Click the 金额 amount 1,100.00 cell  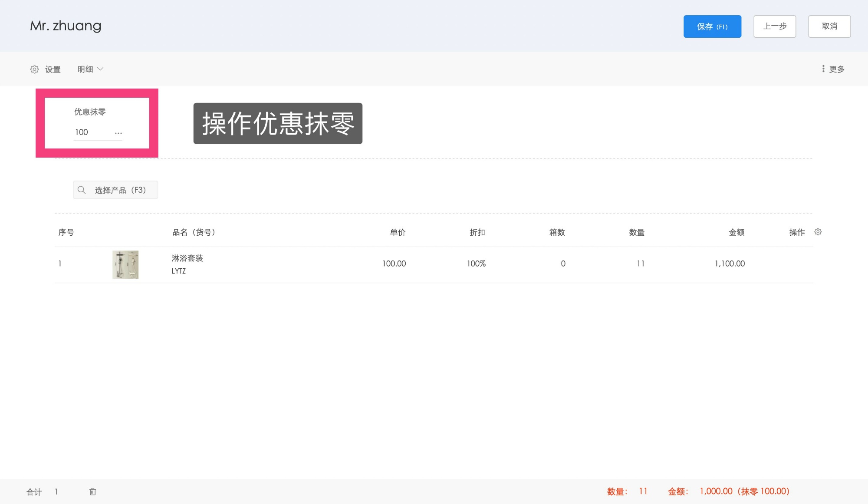(x=730, y=264)
